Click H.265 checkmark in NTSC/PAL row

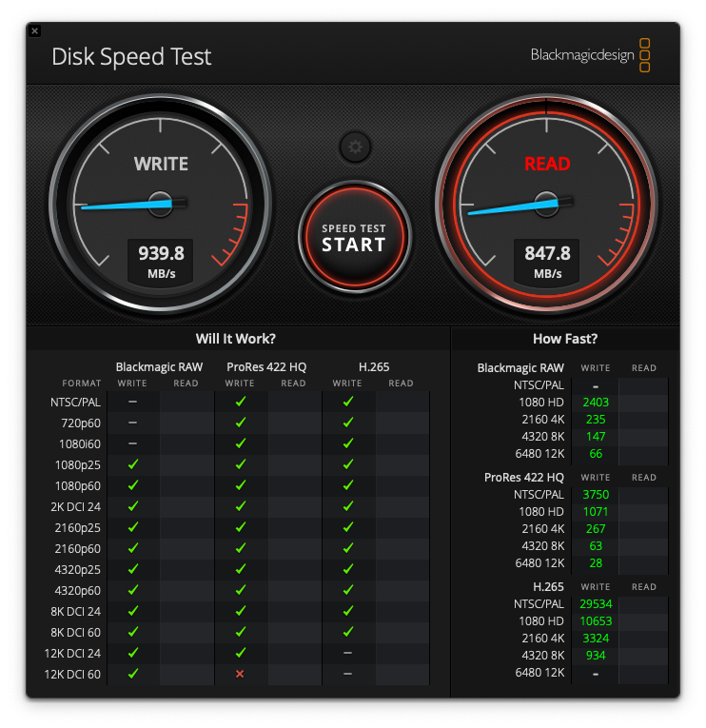[348, 402]
